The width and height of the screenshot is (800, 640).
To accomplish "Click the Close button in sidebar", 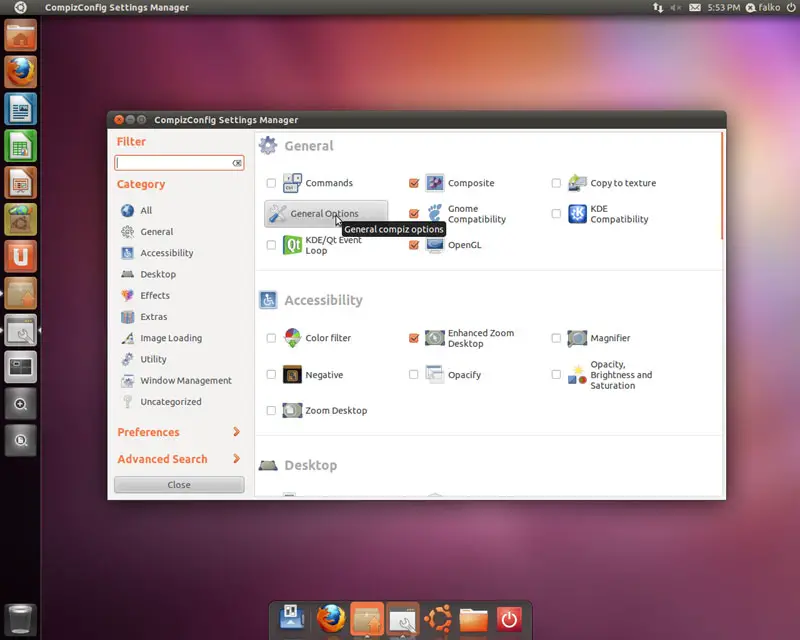I will tap(179, 485).
